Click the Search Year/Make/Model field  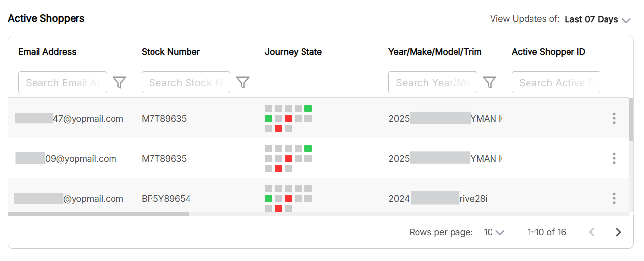[433, 83]
